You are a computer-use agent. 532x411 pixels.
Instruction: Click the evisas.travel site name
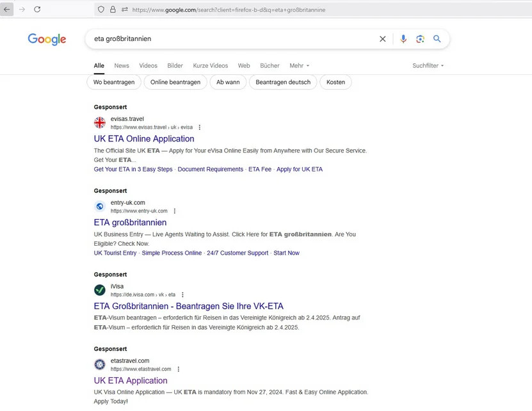pyautogui.click(x=127, y=119)
